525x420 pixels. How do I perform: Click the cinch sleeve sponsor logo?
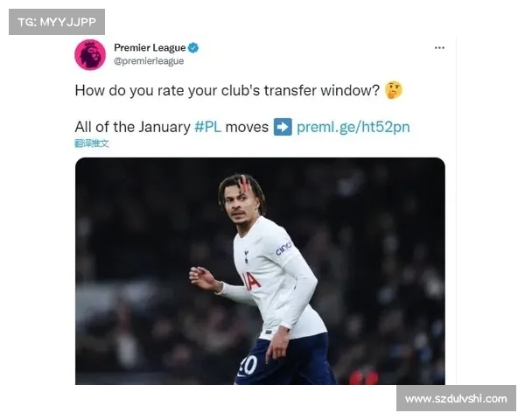[283, 248]
